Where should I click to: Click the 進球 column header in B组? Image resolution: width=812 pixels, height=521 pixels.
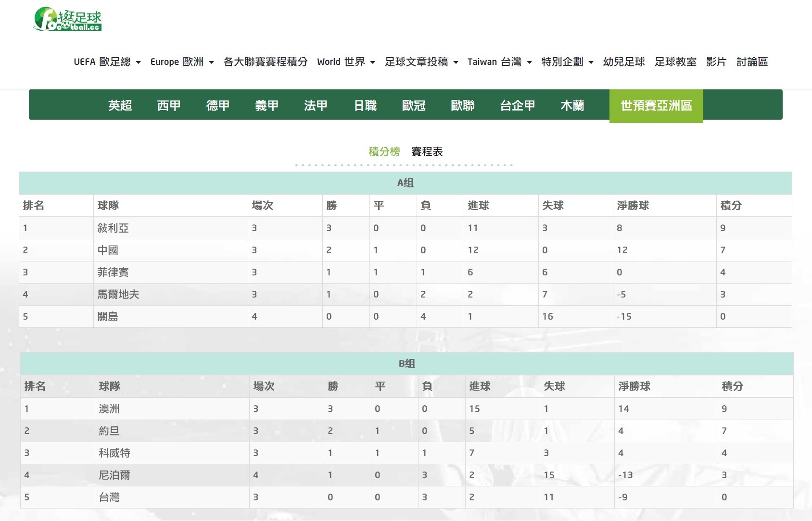click(x=480, y=386)
